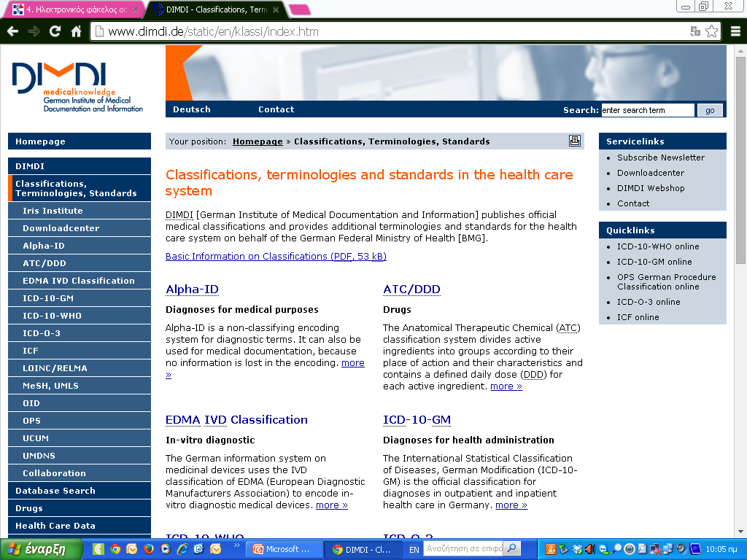Open OPS in left sidebar
Image resolution: width=747 pixels, height=560 pixels.
click(x=80, y=421)
